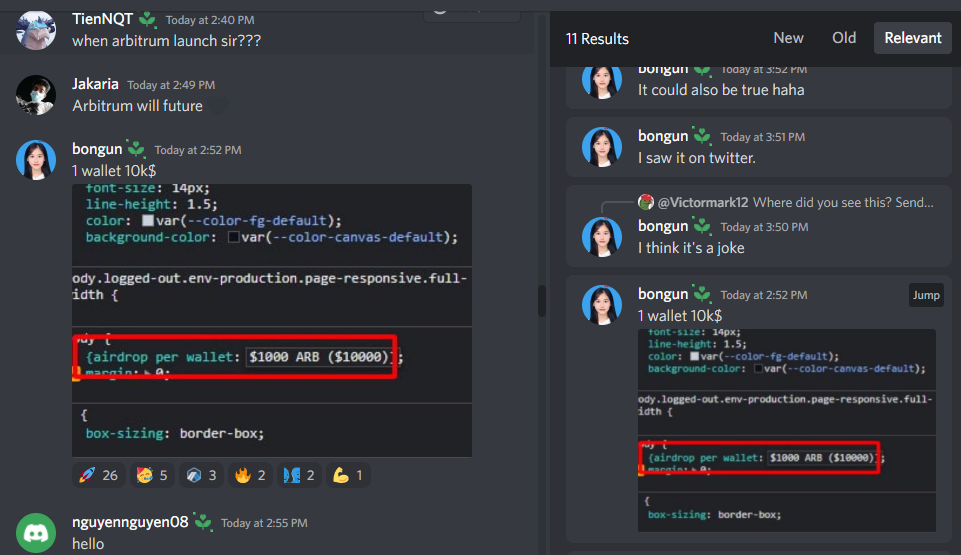The height and width of the screenshot is (555, 961).
Task: Sort search results by New
Action: (x=788, y=38)
